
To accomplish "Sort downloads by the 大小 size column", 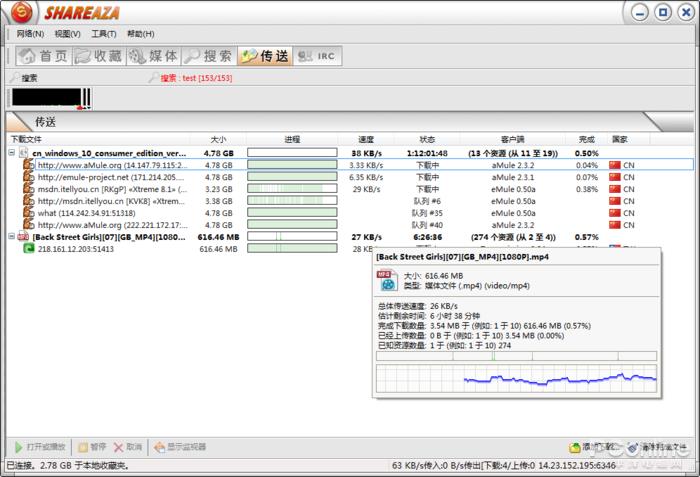I will tap(219, 139).
